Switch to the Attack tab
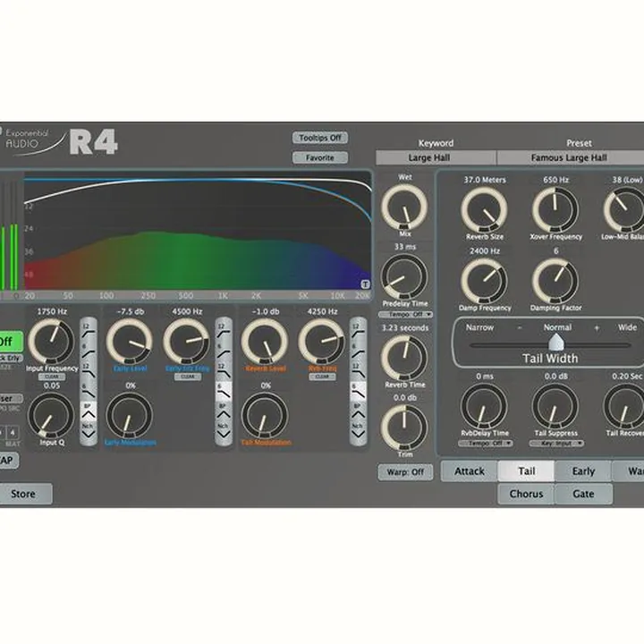 point(469,471)
